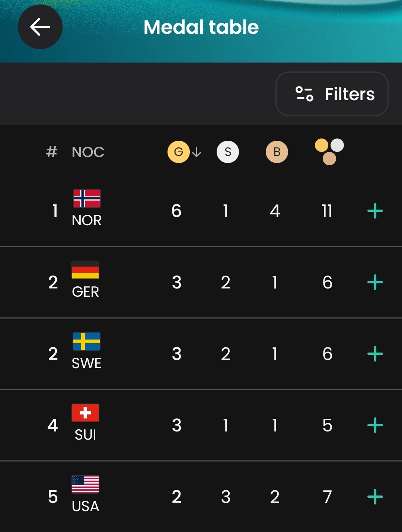The image size is (402, 532).
Task: Click the gold sort direction arrow
Action: coord(197,152)
